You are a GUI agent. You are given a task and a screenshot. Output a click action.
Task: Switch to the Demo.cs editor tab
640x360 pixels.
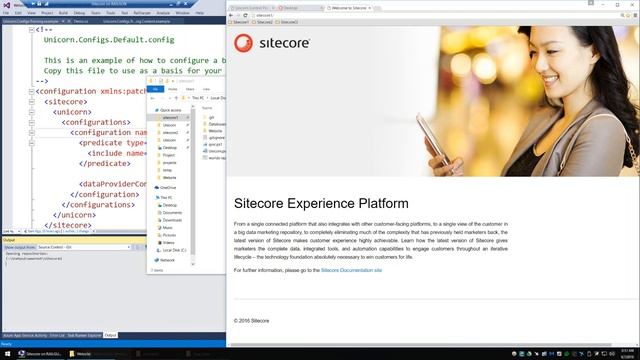[81, 21]
